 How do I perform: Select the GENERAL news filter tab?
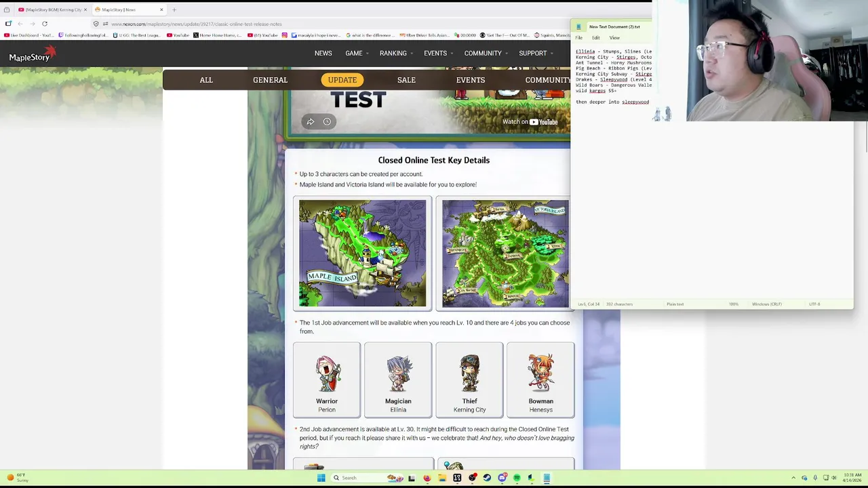pyautogui.click(x=270, y=80)
